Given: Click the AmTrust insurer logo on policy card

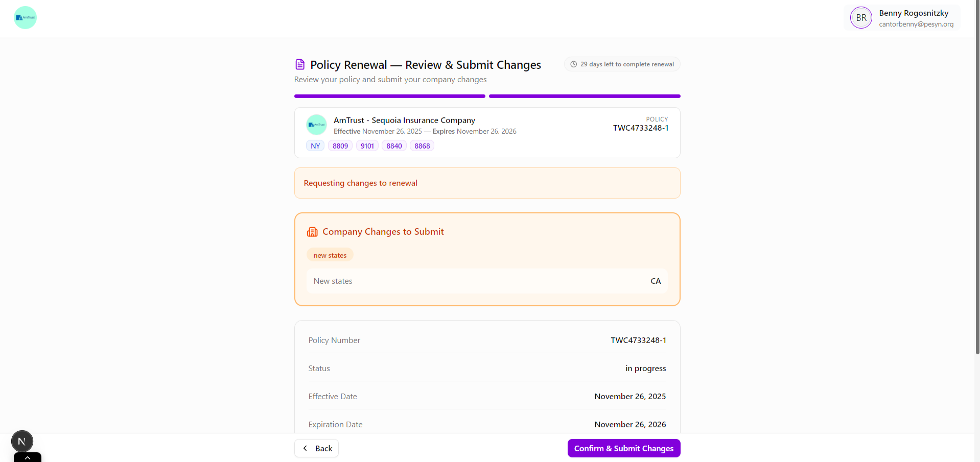Looking at the screenshot, I should [316, 124].
